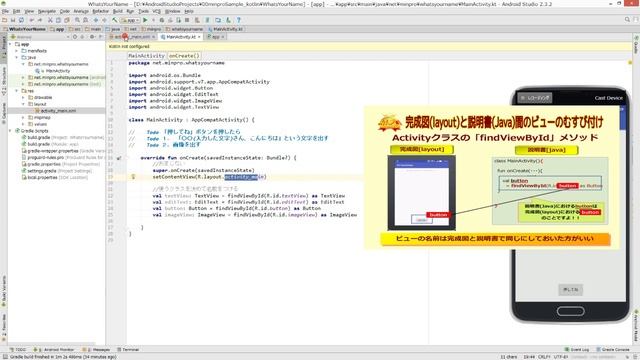This screenshot has width=640, height=360.
Task: Run the app with green play icon
Action: [145, 20]
